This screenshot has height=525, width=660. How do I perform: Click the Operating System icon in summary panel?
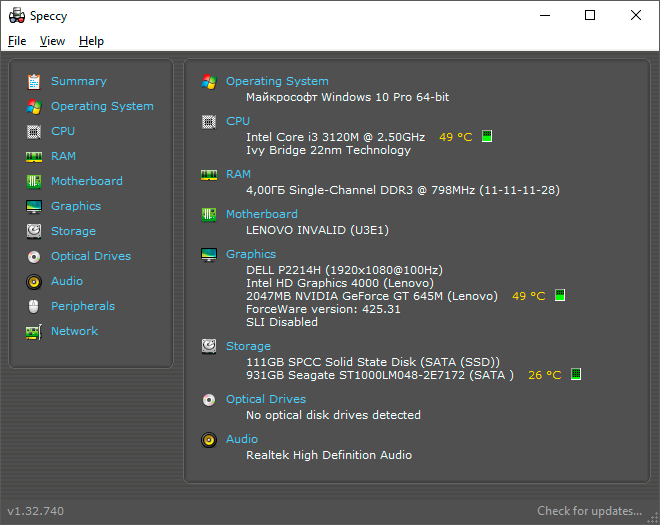(x=209, y=82)
